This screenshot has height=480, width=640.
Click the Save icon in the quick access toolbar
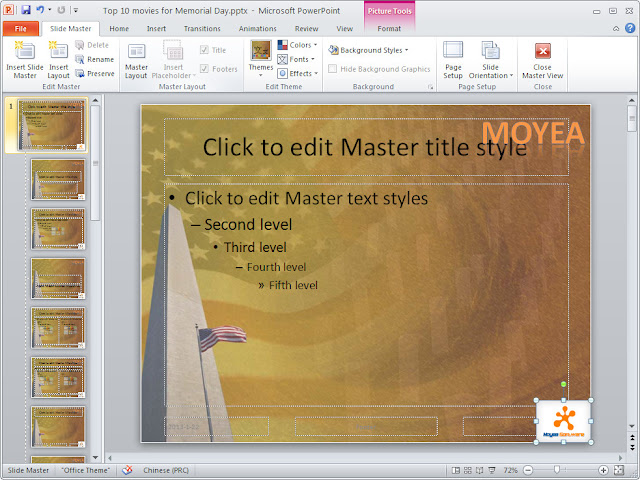[26, 10]
